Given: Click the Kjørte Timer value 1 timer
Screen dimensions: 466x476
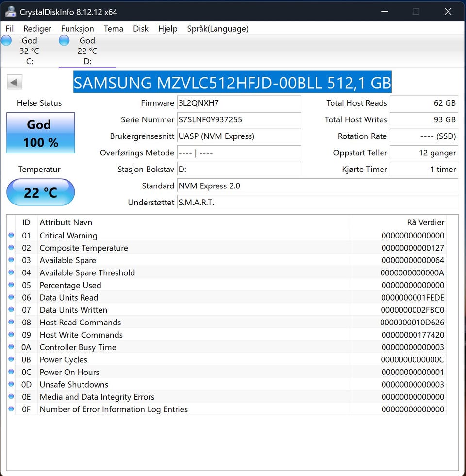Looking at the screenshot, I should (x=424, y=169).
